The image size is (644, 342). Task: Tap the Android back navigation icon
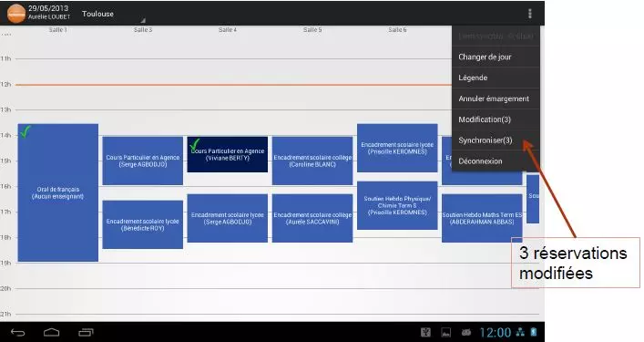(17, 332)
